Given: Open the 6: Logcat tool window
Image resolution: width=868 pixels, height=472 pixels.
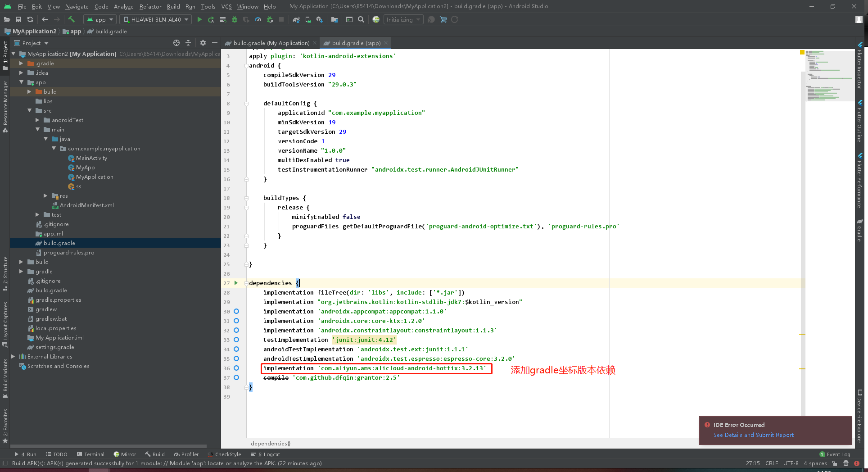Looking at the screenshot, I should (x=266, y=454).
